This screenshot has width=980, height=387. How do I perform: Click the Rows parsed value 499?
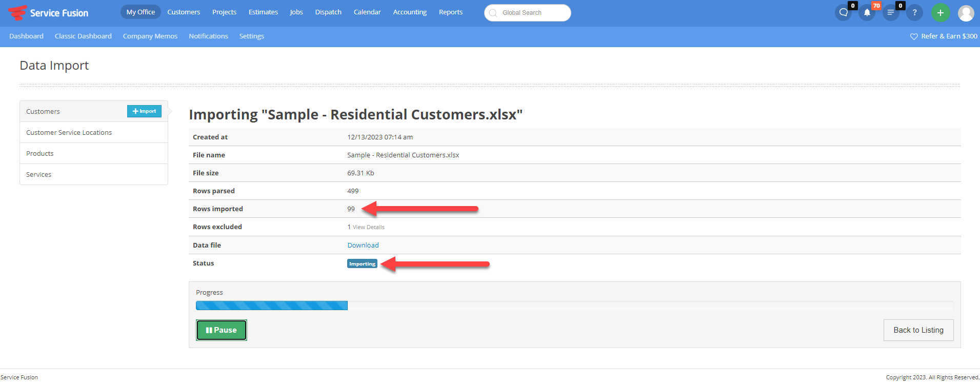pyautogui.click(x=353, y=191)
